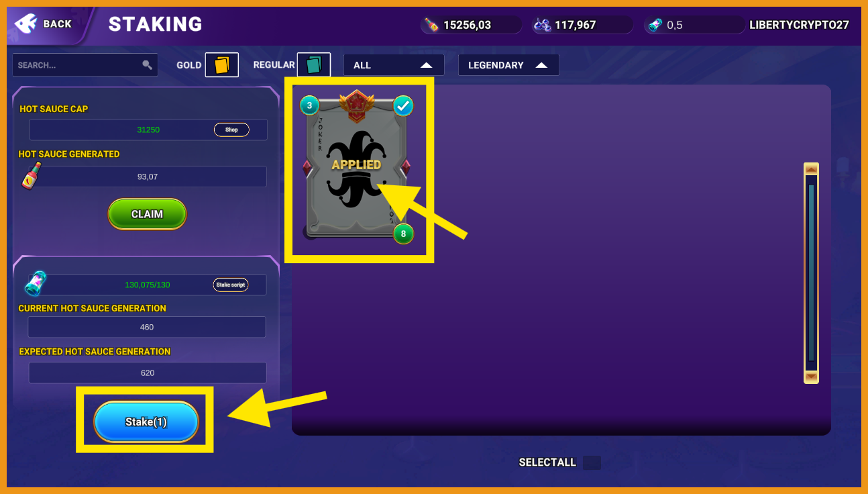The height and width of the screenshot is (494, 868).
Task: Click the magnifier icon in search box
Action: 147,65
